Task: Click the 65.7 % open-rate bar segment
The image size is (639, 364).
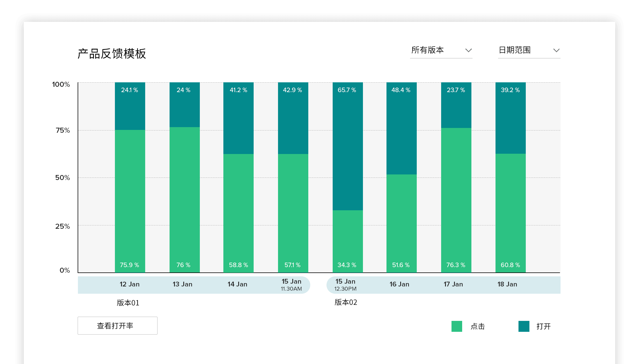Action: tap(348, 146)
